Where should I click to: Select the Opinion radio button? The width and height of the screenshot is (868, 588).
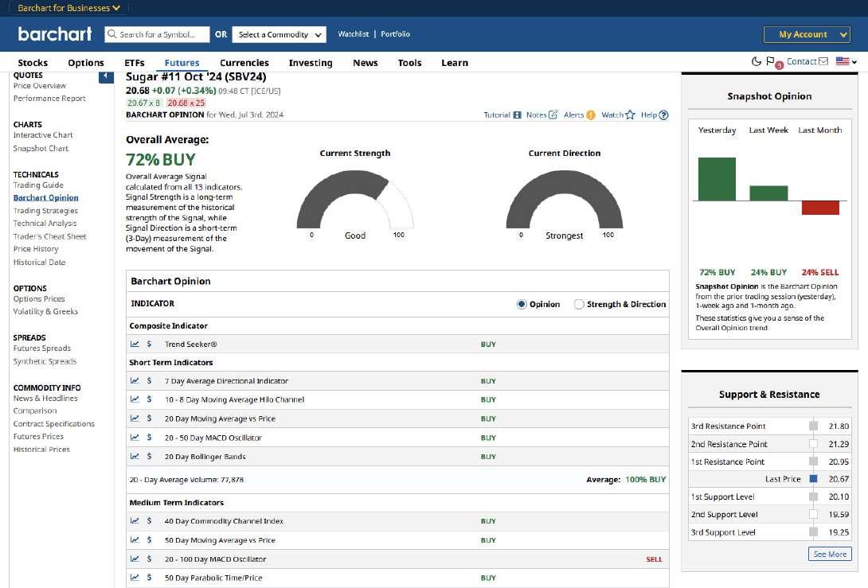(x=522, y=304)
